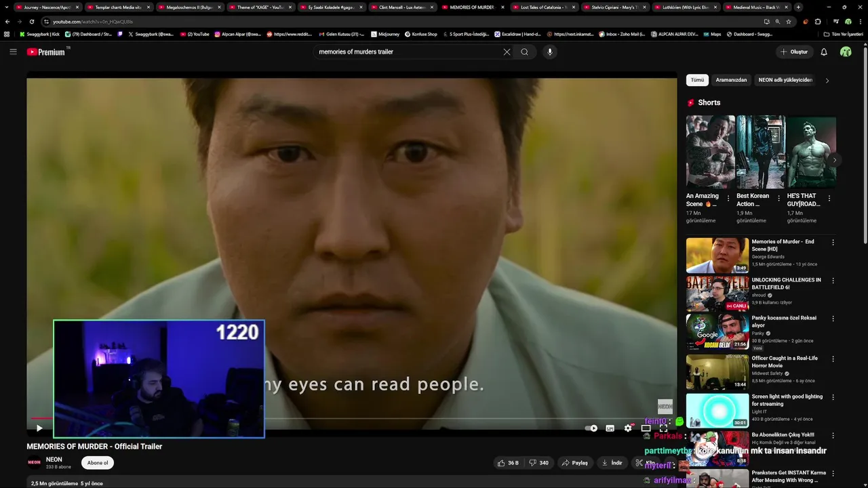
Task: Toggle subtitles in the player
Action: (610, 428)
